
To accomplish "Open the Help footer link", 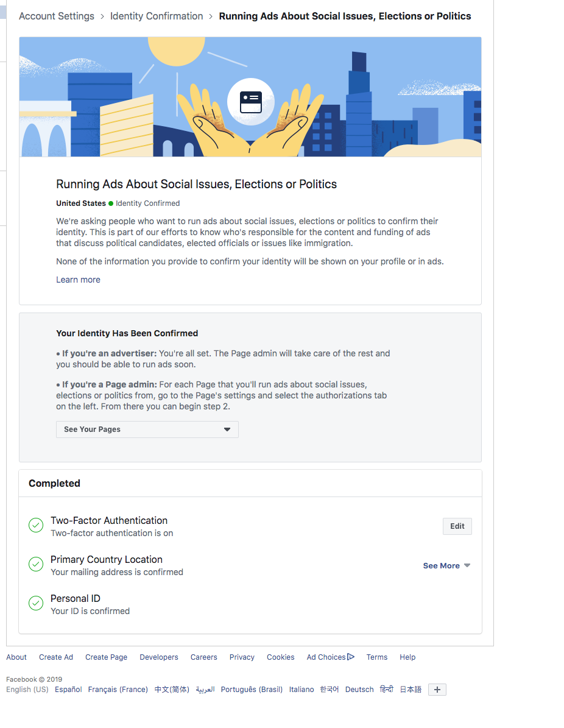I will click(407, 657).
